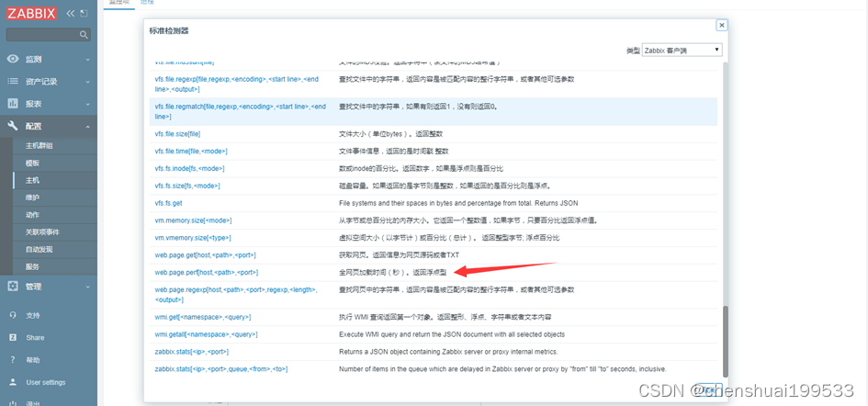868x406 pixels.
Task: Expand the 管理 menu chevron
Action: (87, 287)
